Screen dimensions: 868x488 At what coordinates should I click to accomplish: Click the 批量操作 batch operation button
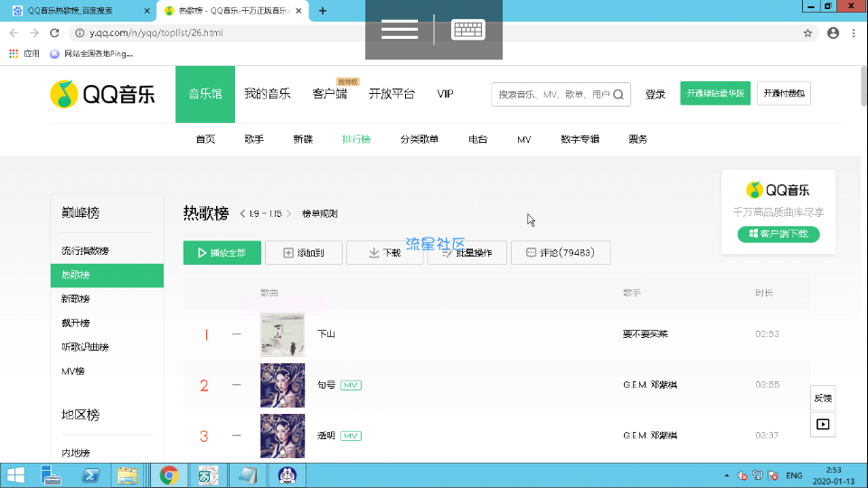pos(467,253)
